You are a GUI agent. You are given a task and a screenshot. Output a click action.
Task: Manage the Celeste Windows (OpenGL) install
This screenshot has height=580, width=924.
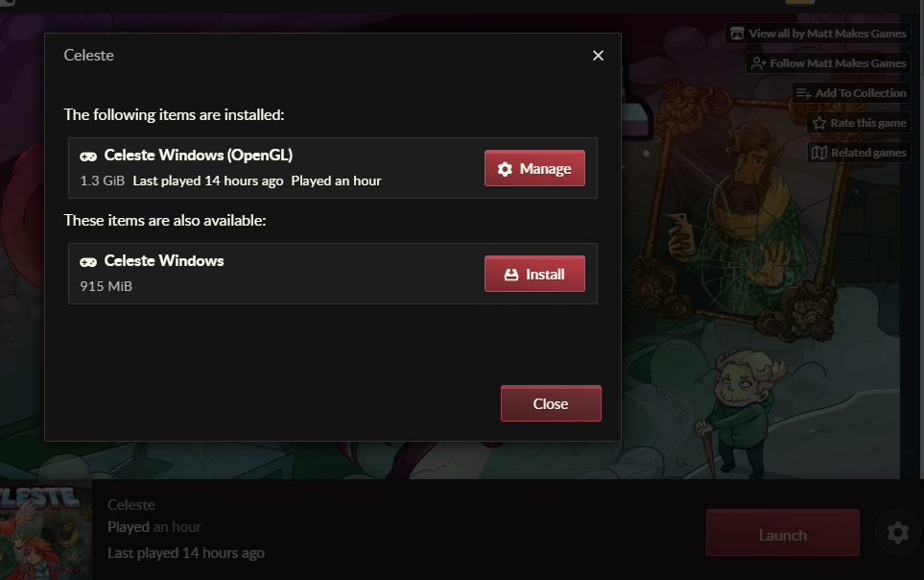[x=534, y=169]
